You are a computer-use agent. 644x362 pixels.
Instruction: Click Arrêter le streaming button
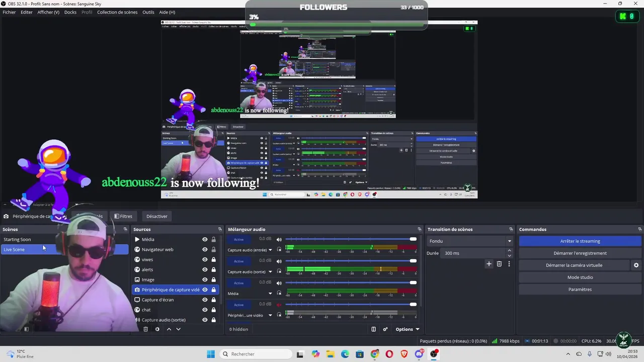tap(580, 241)
